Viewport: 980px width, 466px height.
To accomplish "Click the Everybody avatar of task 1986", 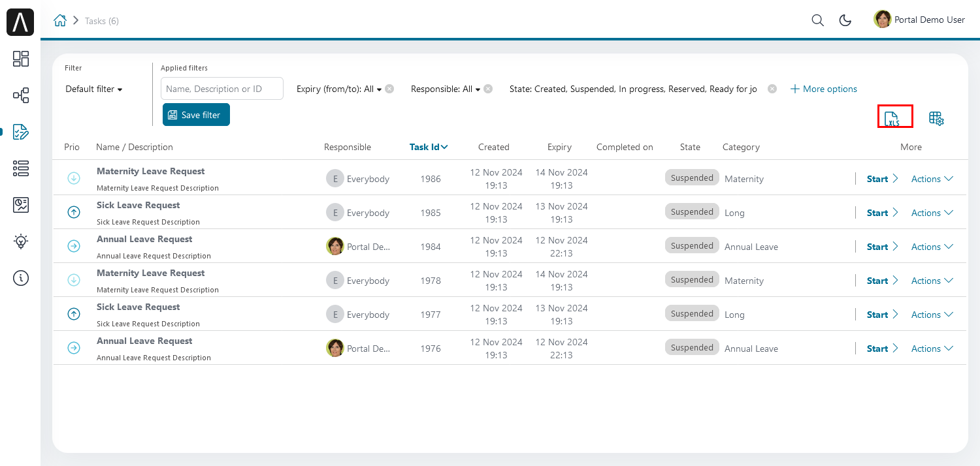I will point(335,178).
